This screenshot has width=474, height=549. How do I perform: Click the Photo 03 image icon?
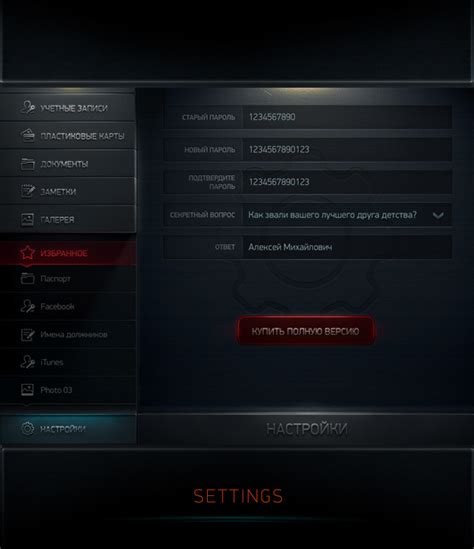[27, 390]
